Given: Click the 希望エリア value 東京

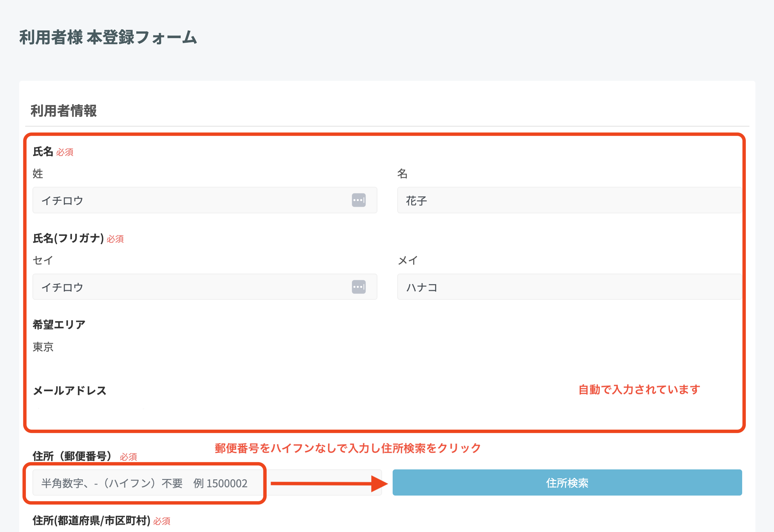Looking at the screenshot, I should [x=43, y=347].
